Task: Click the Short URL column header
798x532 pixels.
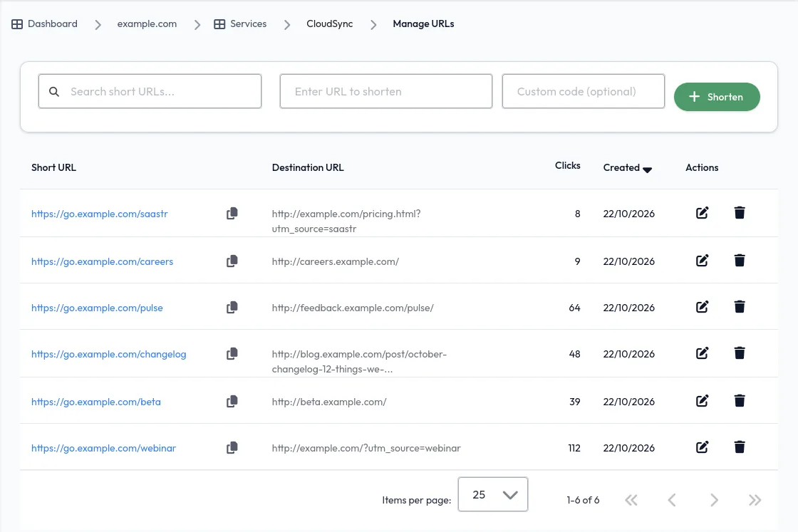Action: pos(53,167)
